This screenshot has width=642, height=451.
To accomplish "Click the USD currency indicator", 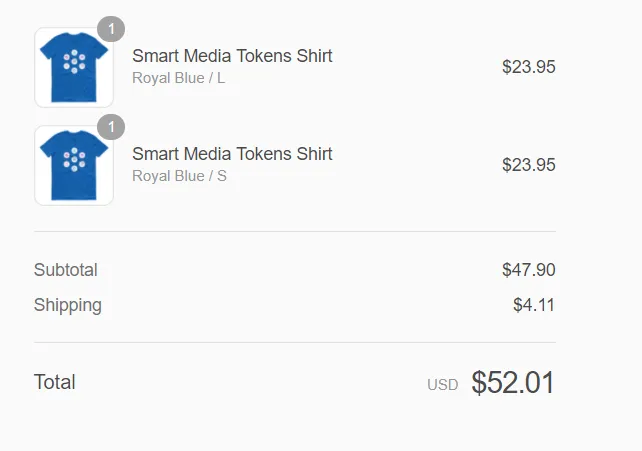I will click(x=443, y=385).
